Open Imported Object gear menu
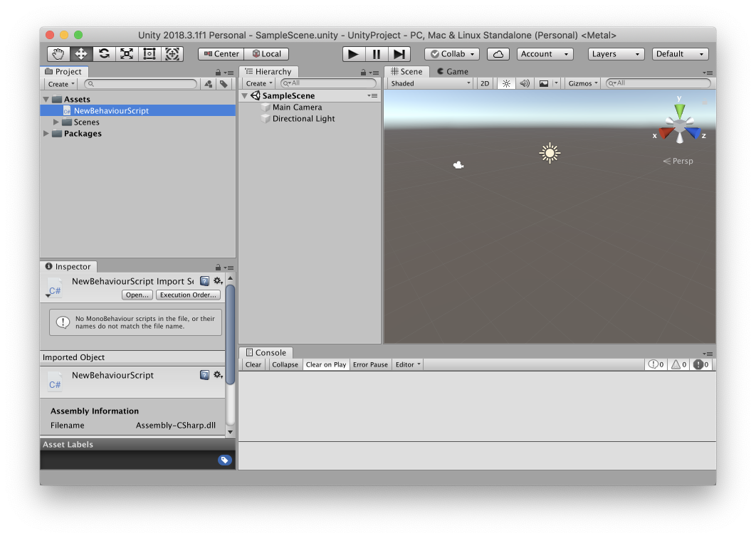The width and height of the screenshot is (756, 538). click(218, 374)
